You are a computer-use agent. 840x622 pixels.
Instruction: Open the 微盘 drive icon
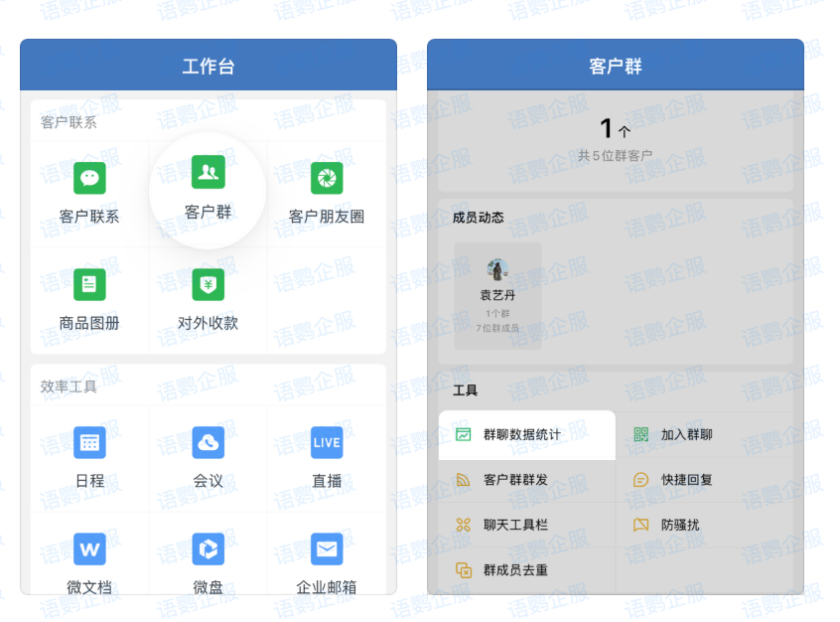(208, 548)
